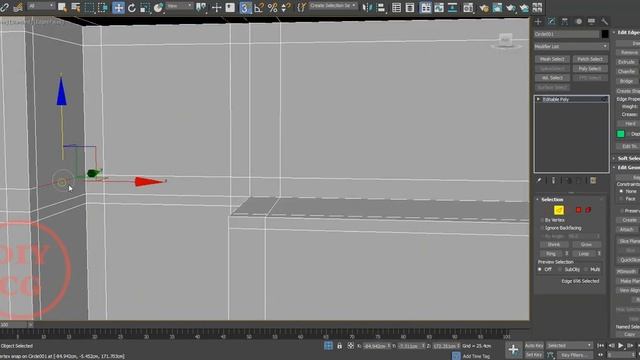Toggle Keyboard Shortcut Override icon
Viewport: 640px width, 360px height.
pyautogui.click(x=230, y=7)
